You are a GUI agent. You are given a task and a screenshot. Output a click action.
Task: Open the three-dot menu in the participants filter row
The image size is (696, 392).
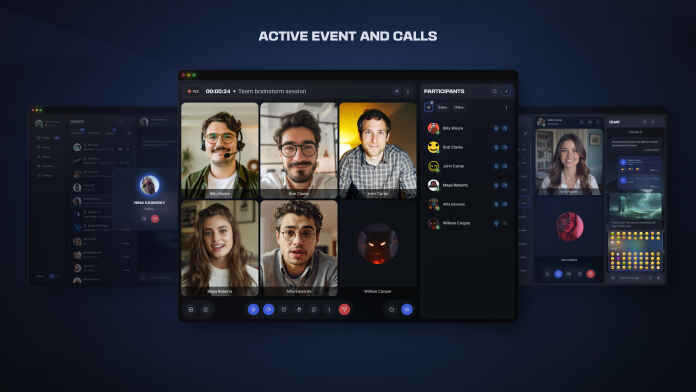pyautogui.click(x=507, y=107)
